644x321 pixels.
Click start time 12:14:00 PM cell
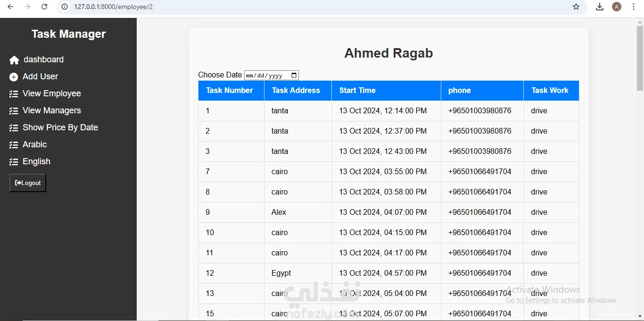point(386,111)
